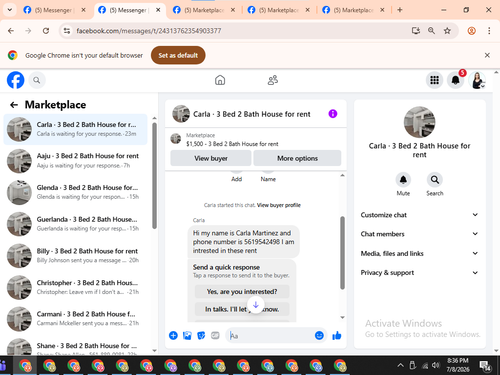Click the chat messages scrollbar
500x375 pixels.
(342, 253)
